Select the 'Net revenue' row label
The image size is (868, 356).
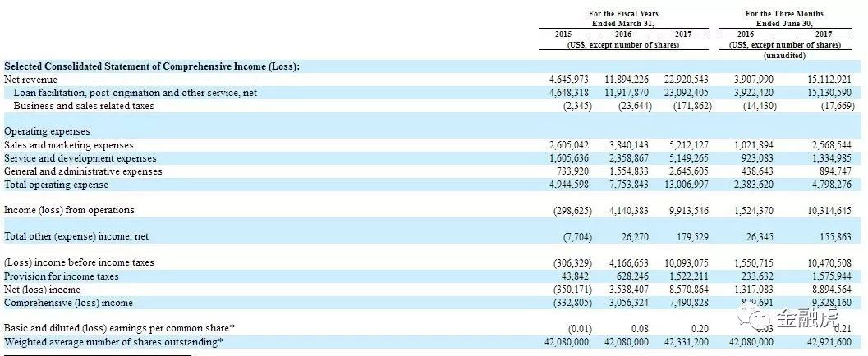(31, 80)
